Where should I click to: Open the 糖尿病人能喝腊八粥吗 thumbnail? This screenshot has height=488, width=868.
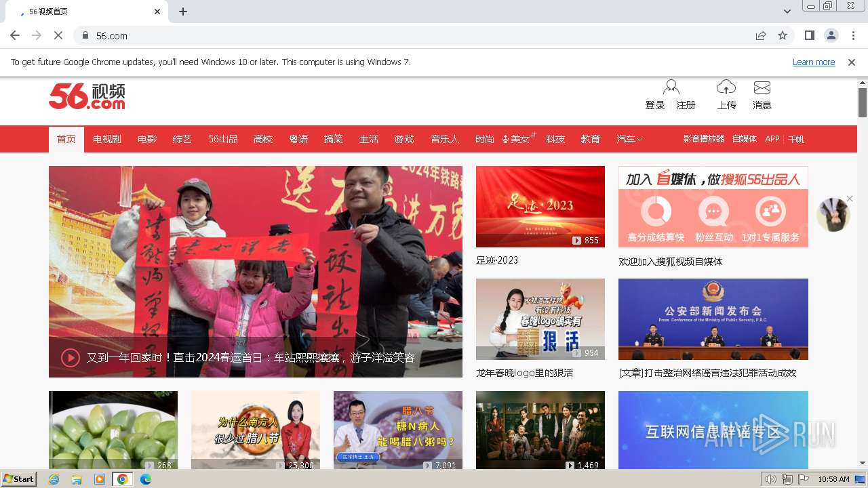point(398,430)
